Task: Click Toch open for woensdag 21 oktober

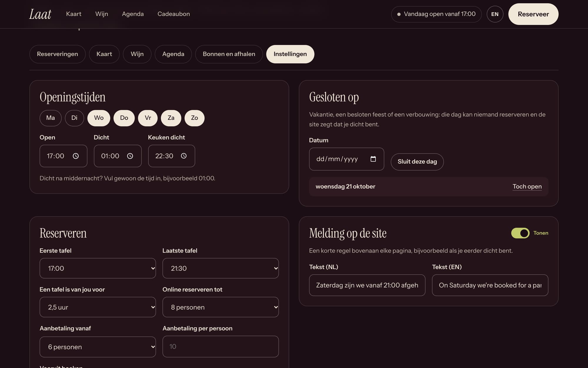Action: point(527,187)
